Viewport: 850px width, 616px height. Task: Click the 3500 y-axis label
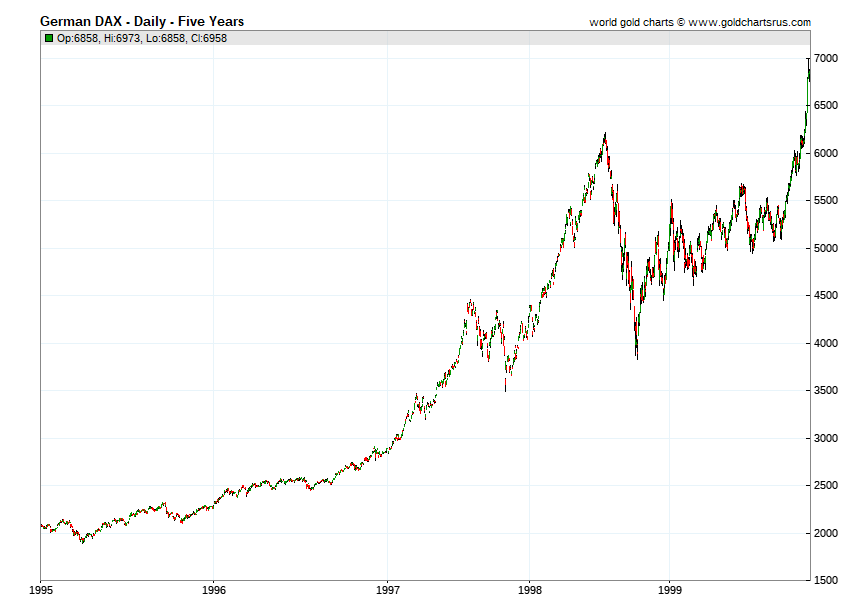[x=826, y=390]
